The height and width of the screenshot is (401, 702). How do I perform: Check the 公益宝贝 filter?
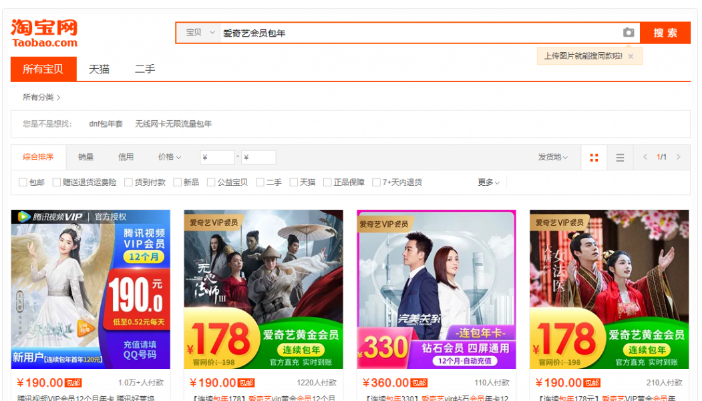211,182
